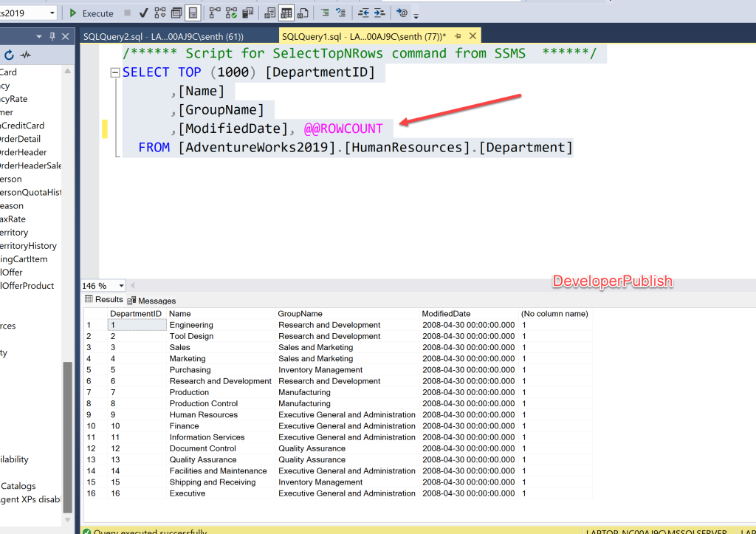This screenshot has width=756, height=534.
Task: Switch to the SQLQuery2.sql tab
Action: click(163, 36)
